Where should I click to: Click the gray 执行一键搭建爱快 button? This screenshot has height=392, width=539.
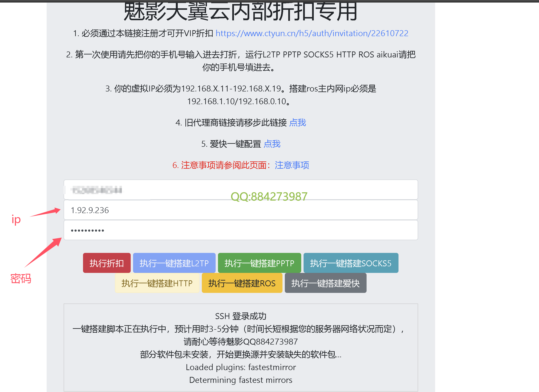[325, 283]
